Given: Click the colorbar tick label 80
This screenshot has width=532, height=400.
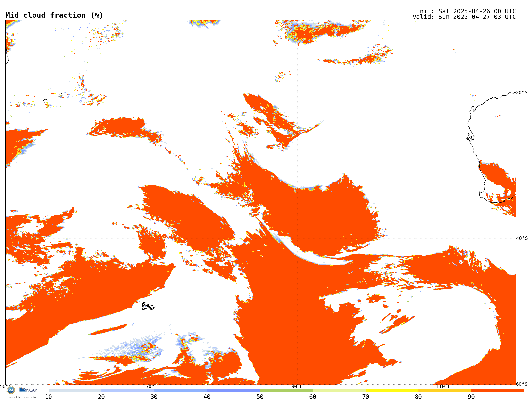Looking at the screenshot, I should [x=418, y=397].
